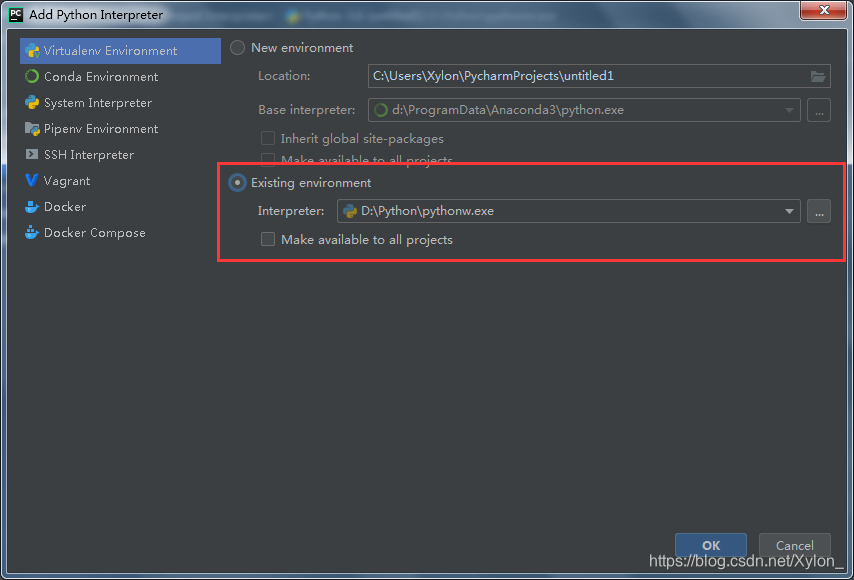Click the Cancel button
Image resolution: width=854 pixels, height=580 pixels.
[794, 545]
